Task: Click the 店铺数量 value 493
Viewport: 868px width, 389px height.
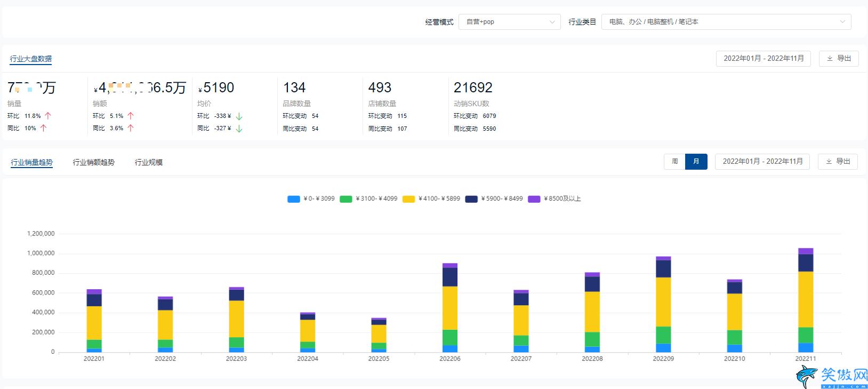Action: [x=380, y=88]
